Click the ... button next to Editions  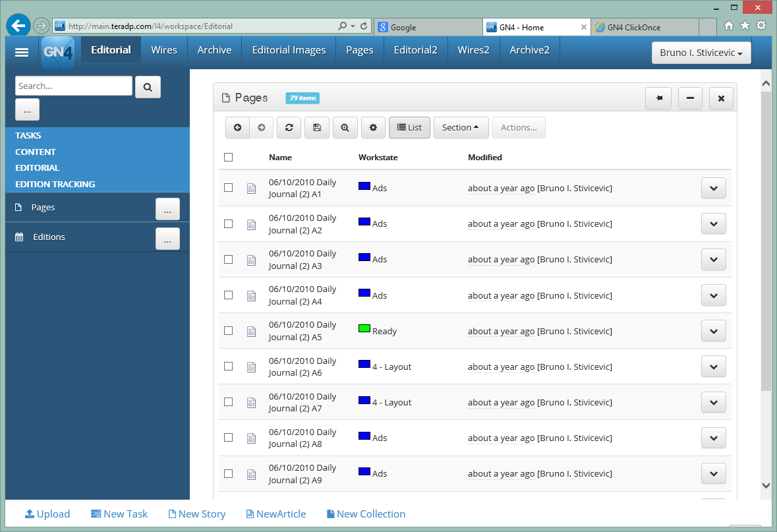(167, 239)
